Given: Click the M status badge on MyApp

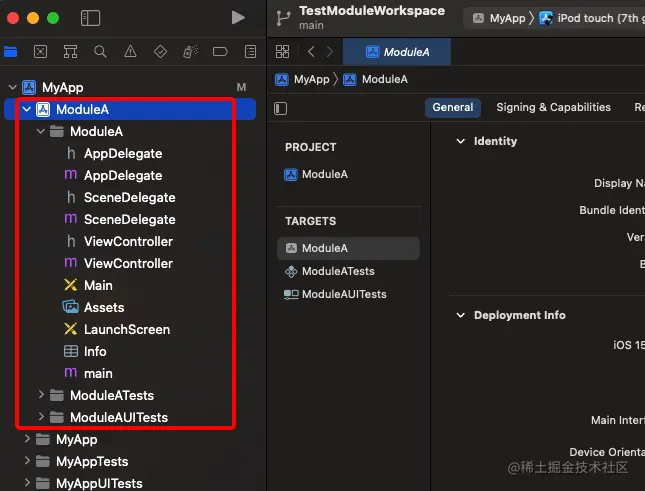Looking at the screenshot, I should [241, 87].
